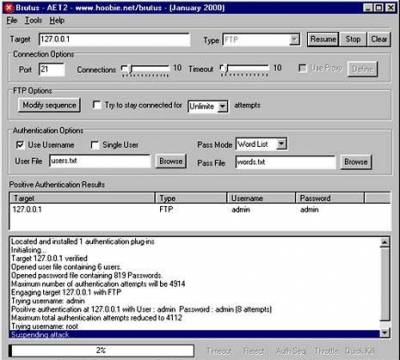Click the log scrollbar down arrow

point(385,332)
